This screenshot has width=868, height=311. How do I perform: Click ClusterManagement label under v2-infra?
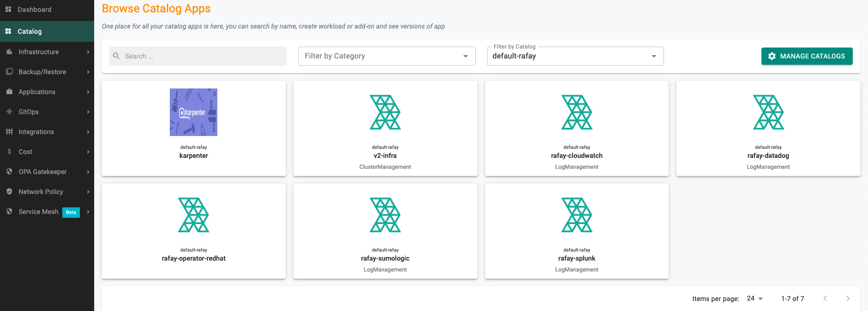385,167
